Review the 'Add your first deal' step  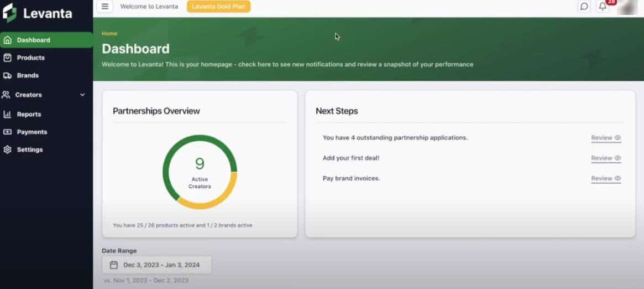605,158
